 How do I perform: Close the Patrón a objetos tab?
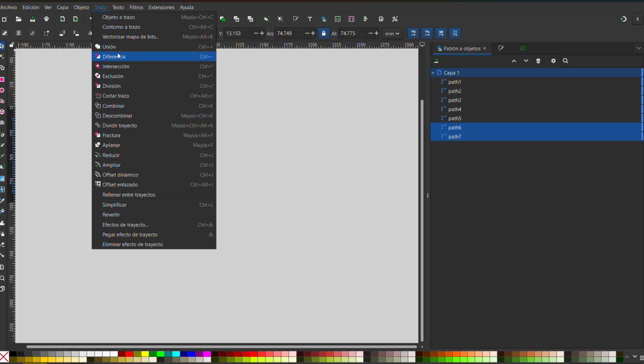[484, 49]
